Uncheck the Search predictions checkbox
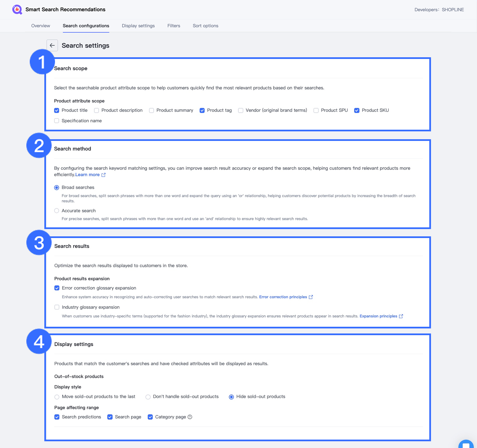 coord(57,417)
